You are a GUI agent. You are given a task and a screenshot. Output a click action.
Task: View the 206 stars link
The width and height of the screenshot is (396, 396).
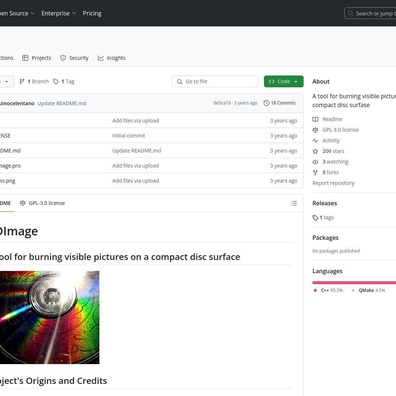333,151
